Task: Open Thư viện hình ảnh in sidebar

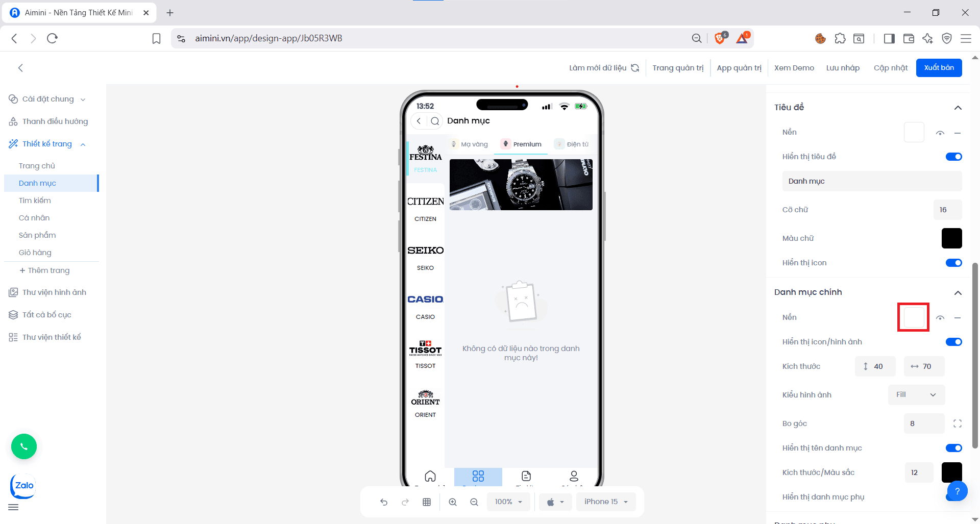Action: [54, 292]
